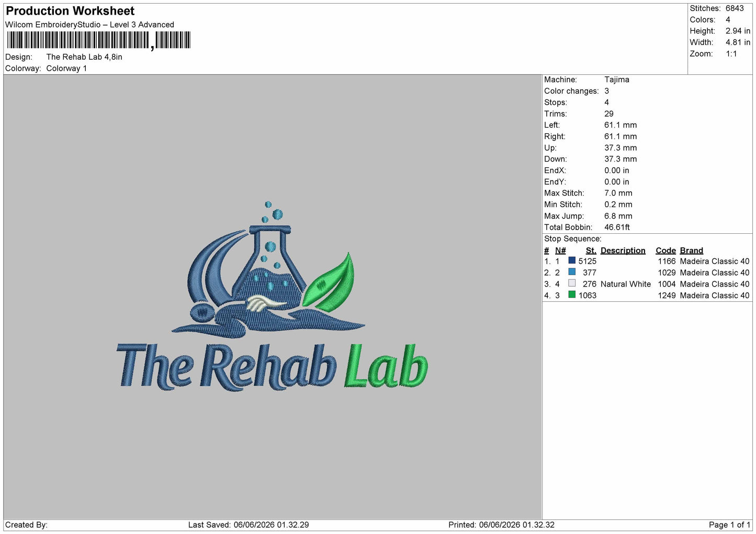
Task: Click the Natural White color swatch
Action: 572,283
